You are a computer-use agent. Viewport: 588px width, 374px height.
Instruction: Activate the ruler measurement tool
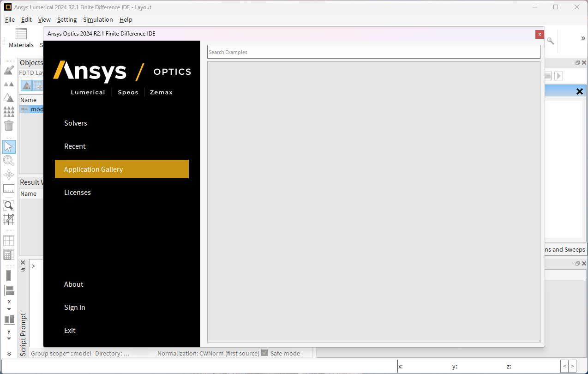(x=9, y=188)
